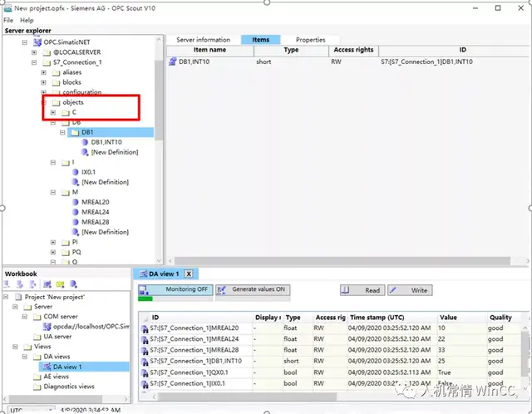
Task: Click the opcda://localhost server connection icon
Action: point(46,327)
